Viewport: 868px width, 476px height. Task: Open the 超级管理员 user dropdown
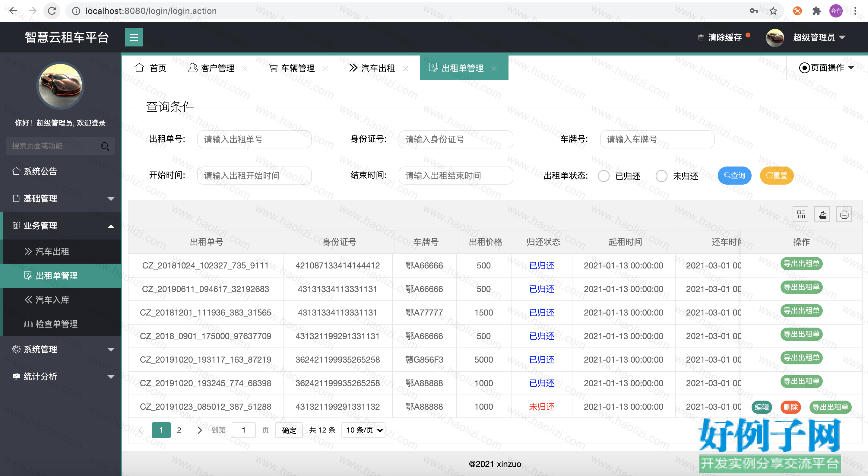point(819,37)
